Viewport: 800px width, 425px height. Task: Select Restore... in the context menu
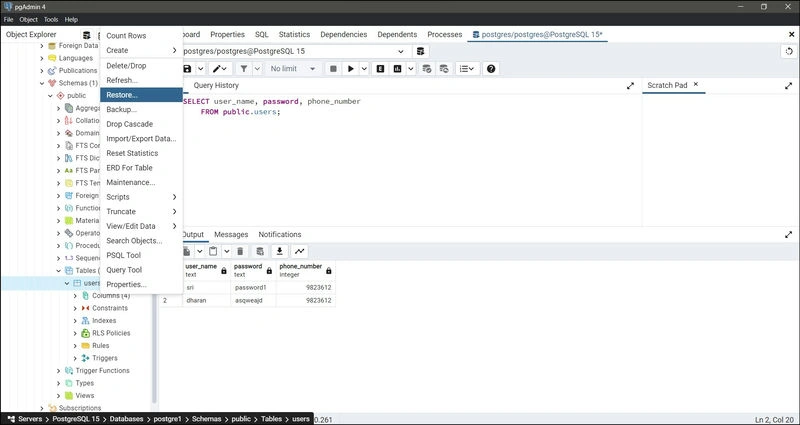tap(141, 95)
